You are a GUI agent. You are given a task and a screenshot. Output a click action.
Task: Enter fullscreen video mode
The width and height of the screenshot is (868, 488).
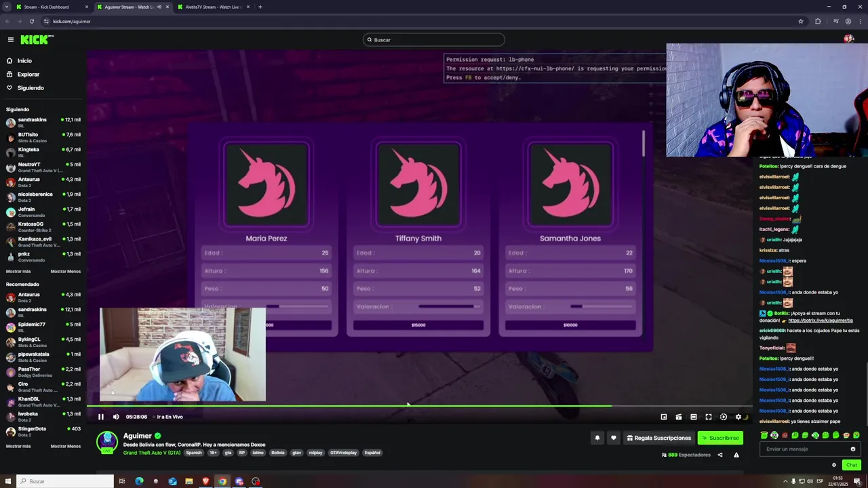(x=709, y=417)
